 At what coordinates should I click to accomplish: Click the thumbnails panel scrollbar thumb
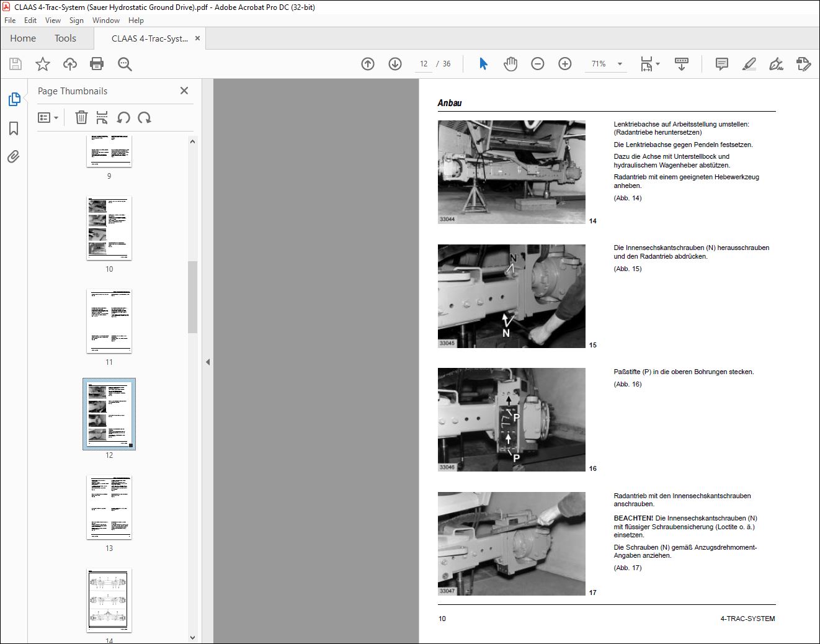pos(192,297)
